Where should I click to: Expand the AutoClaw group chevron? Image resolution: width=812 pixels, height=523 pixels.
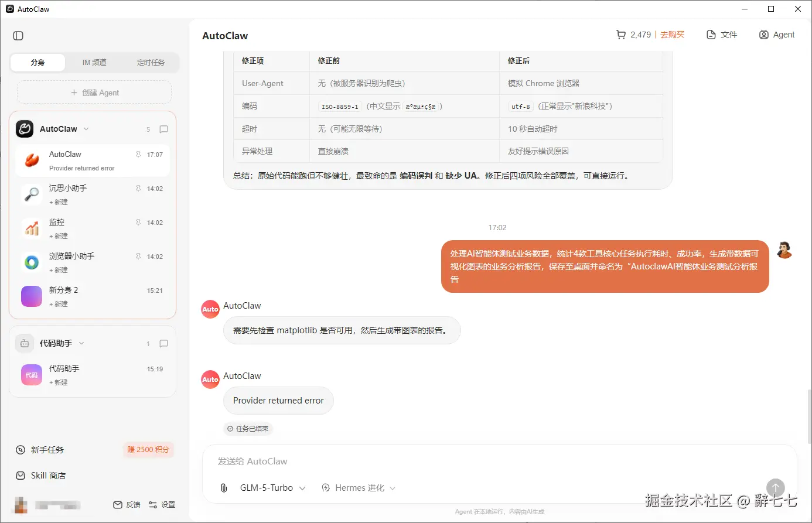click(x=86, y=129)
